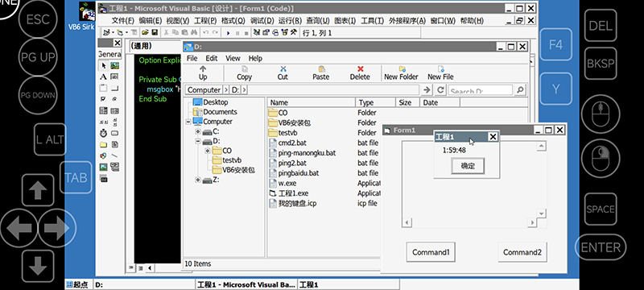
Task: Click New Folder in file manager toolbar
Action: click(401, 73)
